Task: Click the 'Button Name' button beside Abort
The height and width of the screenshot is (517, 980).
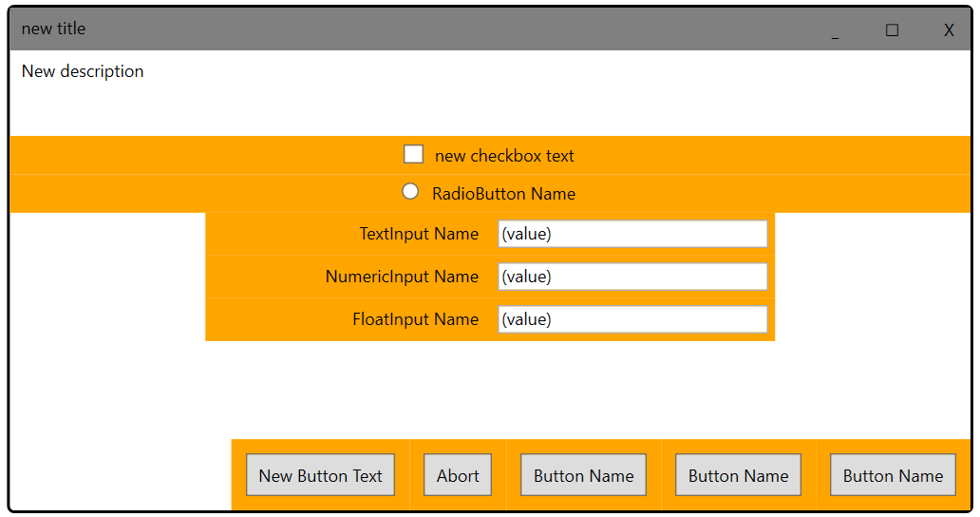Action: click(584, 475)
